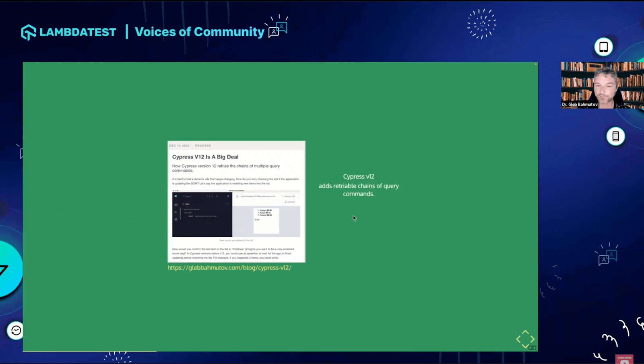
Task: Click the "Cypress V12 Is A Big Deal" heading
Action: pyautogui.click(x=205, y=157)
